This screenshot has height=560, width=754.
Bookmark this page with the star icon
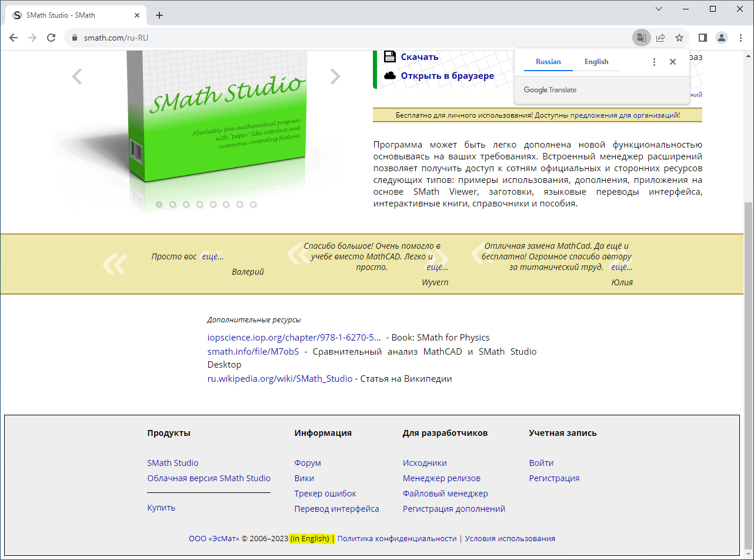coord(679,38)
